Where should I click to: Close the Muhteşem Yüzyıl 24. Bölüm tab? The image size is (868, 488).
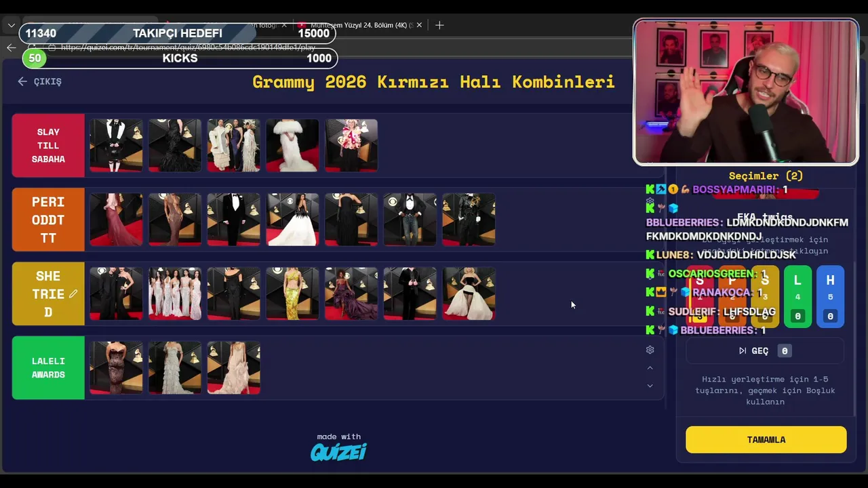click(419, 25)
